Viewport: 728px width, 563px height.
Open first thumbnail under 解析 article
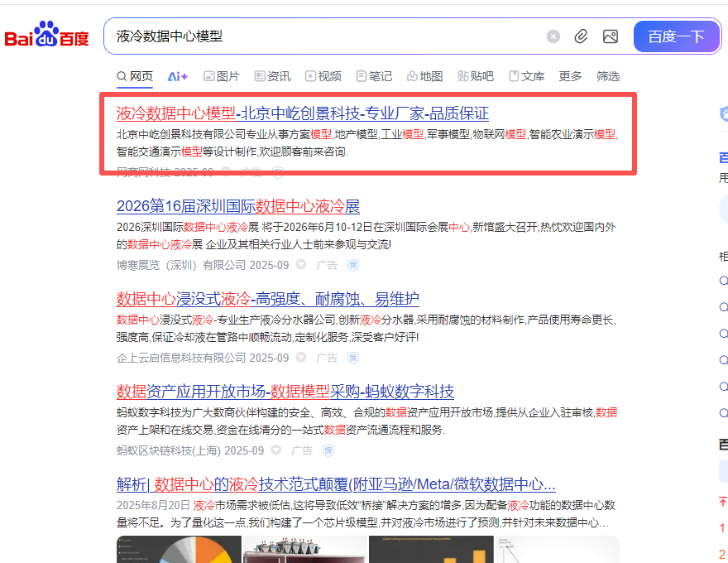(180, 549)
